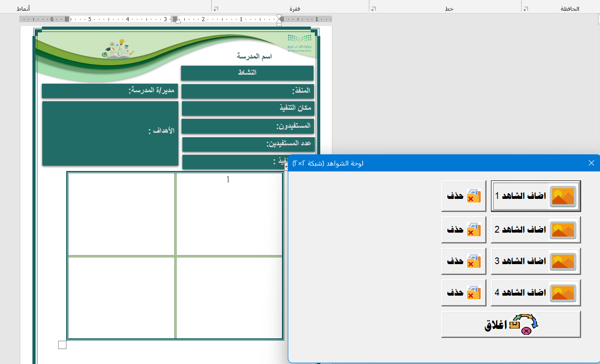Click the Add Evidence 4 picture button

pos(536,292)
